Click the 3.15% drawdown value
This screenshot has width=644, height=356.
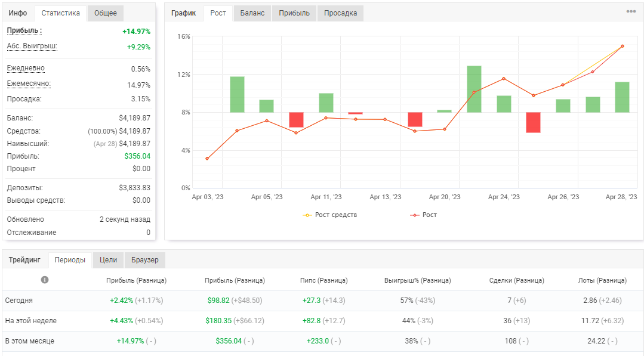[x=141, y=99]
